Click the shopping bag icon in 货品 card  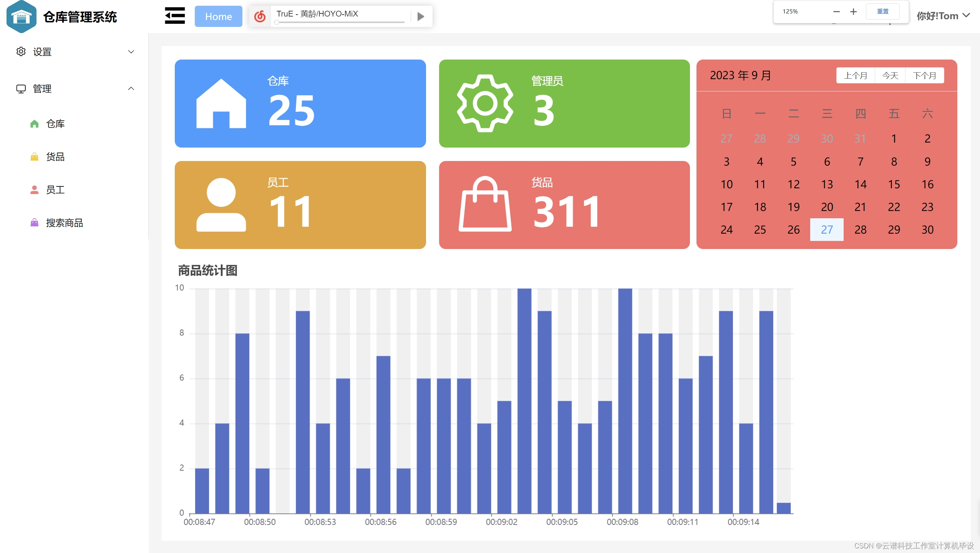(x=485, y=204)
